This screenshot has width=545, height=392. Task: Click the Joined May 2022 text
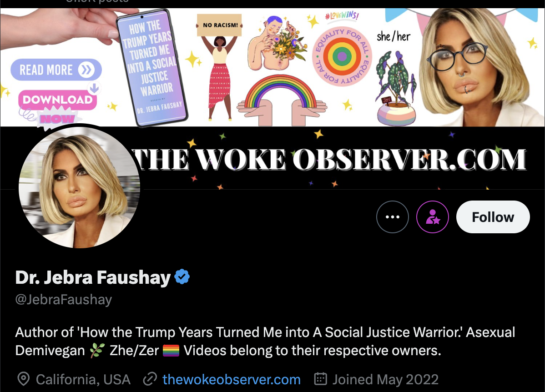385,379
